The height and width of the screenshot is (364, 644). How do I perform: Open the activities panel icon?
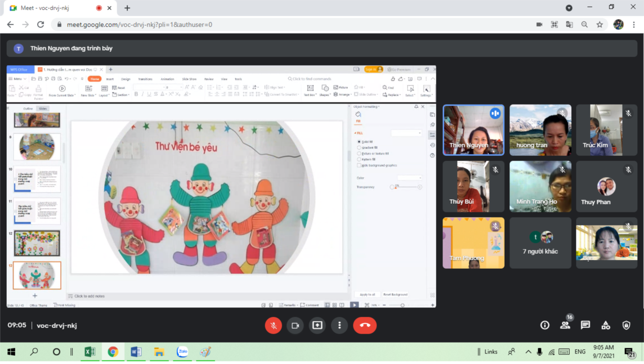tap(606, 325)
